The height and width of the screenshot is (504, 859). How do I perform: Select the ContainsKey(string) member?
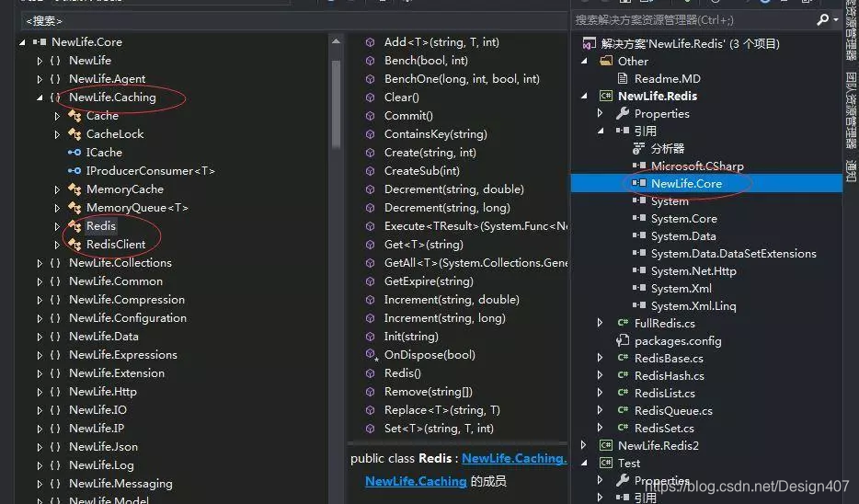[436, 134]
